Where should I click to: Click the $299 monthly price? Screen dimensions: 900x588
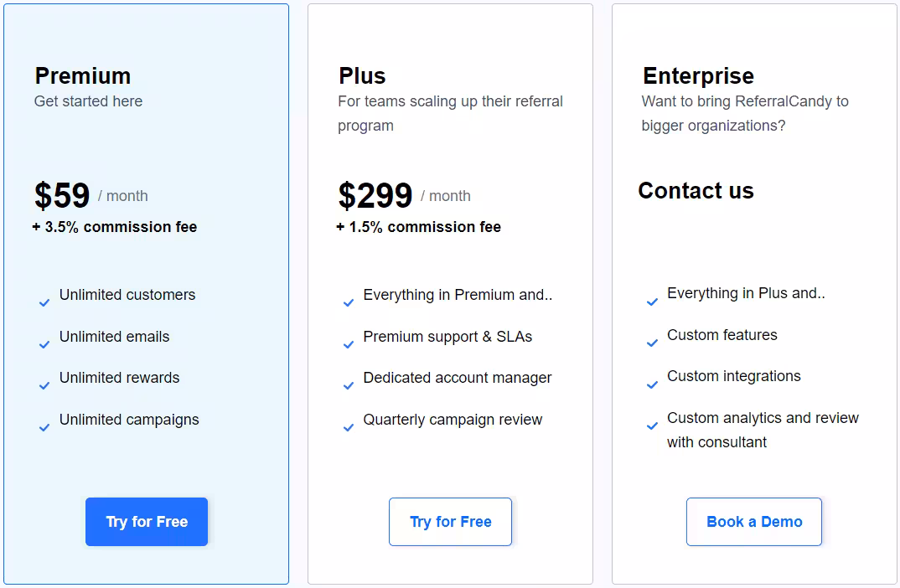(375, 196)
